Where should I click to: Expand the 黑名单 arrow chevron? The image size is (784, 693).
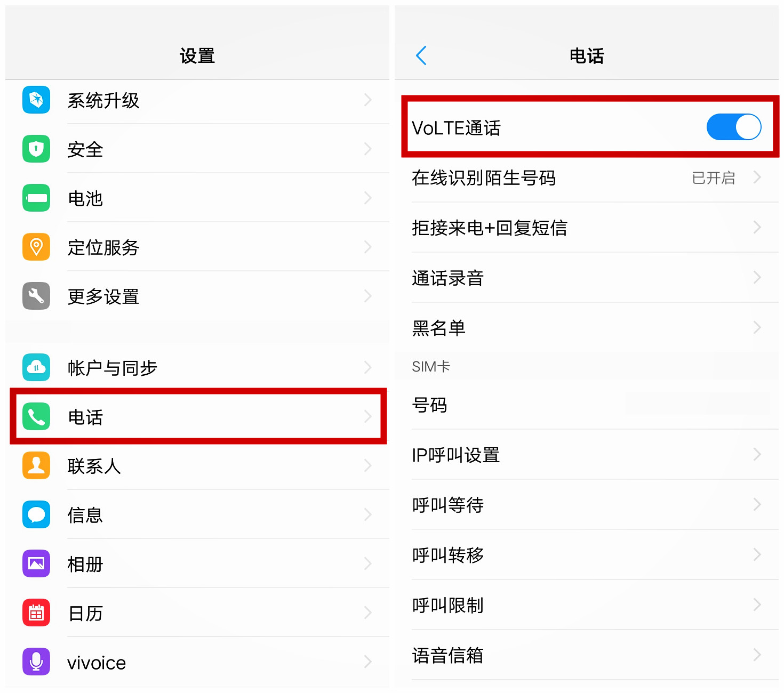click(757, 327)
